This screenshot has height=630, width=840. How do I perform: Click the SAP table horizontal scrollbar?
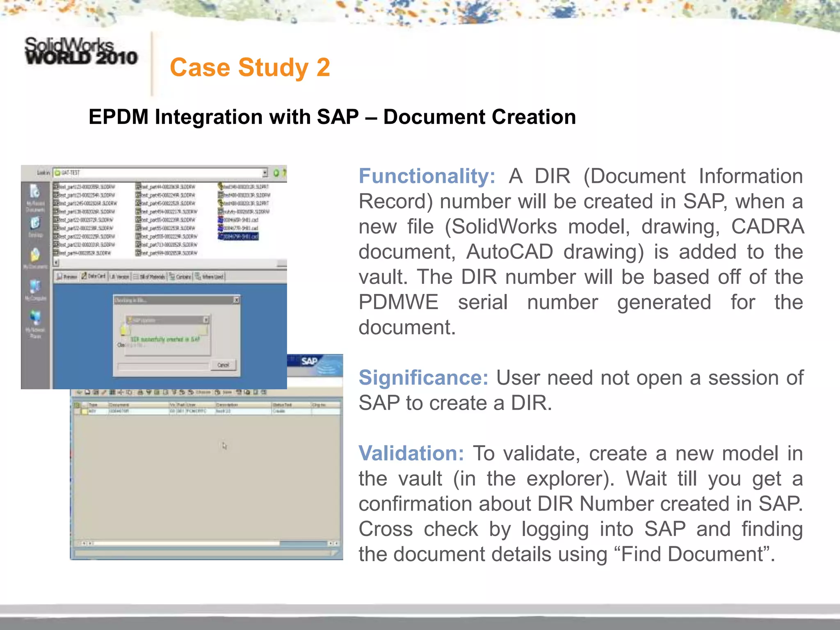[210, 543]
